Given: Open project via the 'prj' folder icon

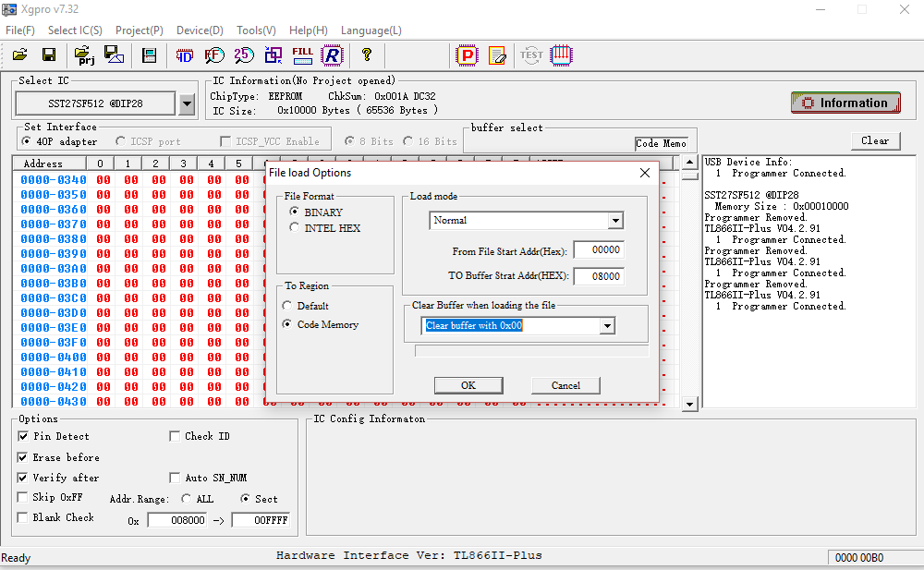Looking at the screenshot, I should point(84,55).
